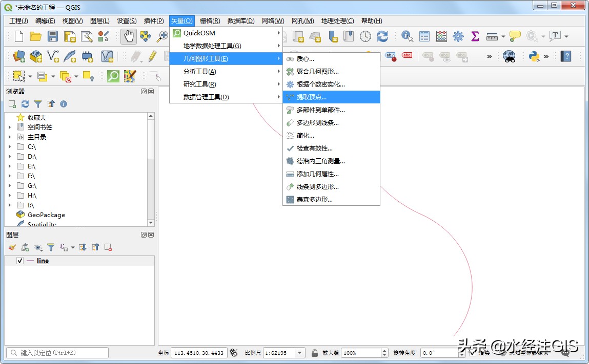Close the Browser panel
589x364 pixels.
pos(151,91)
